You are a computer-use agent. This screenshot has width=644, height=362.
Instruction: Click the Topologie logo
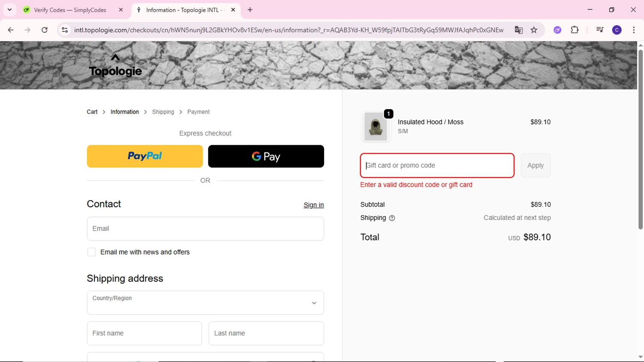(x=115, y=66)
